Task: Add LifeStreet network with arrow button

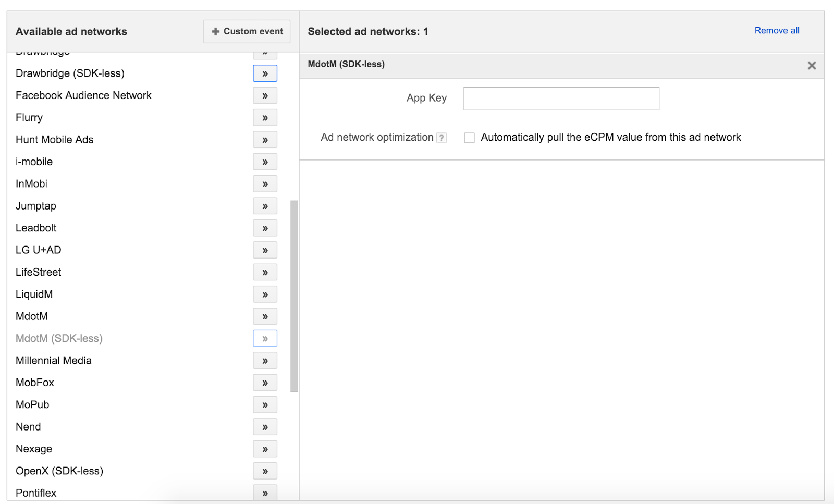Action: point(265,272)
